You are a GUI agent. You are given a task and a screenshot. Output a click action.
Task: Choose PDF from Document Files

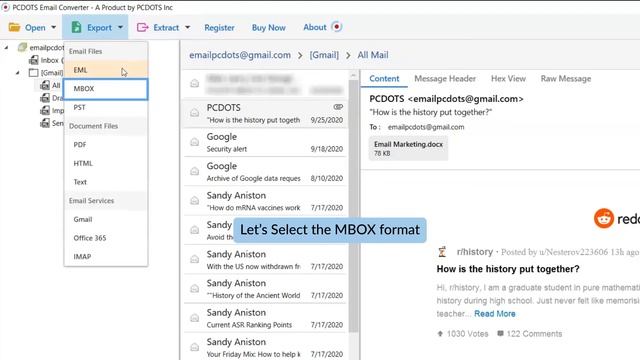point(106,144)
